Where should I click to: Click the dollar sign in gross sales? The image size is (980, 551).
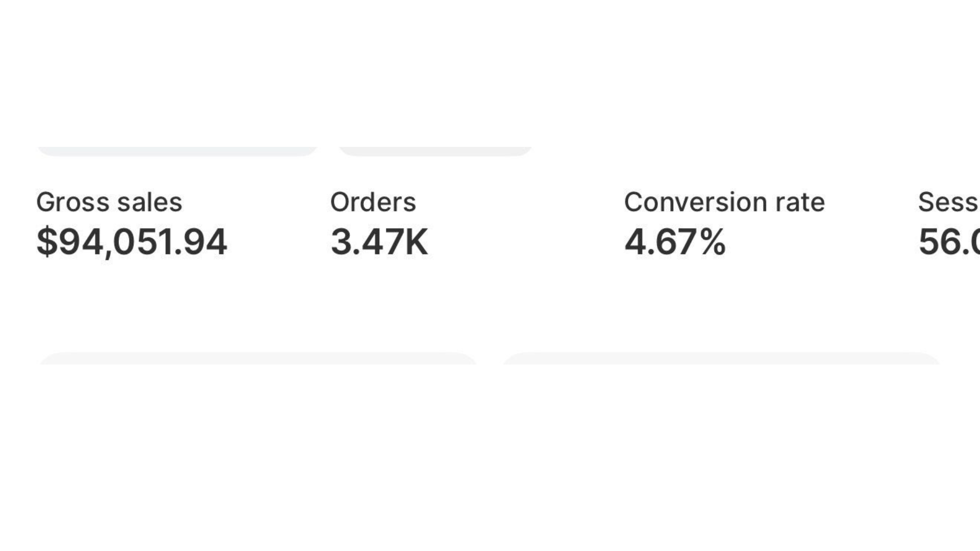pyautogui.click(x=47, y=241)
